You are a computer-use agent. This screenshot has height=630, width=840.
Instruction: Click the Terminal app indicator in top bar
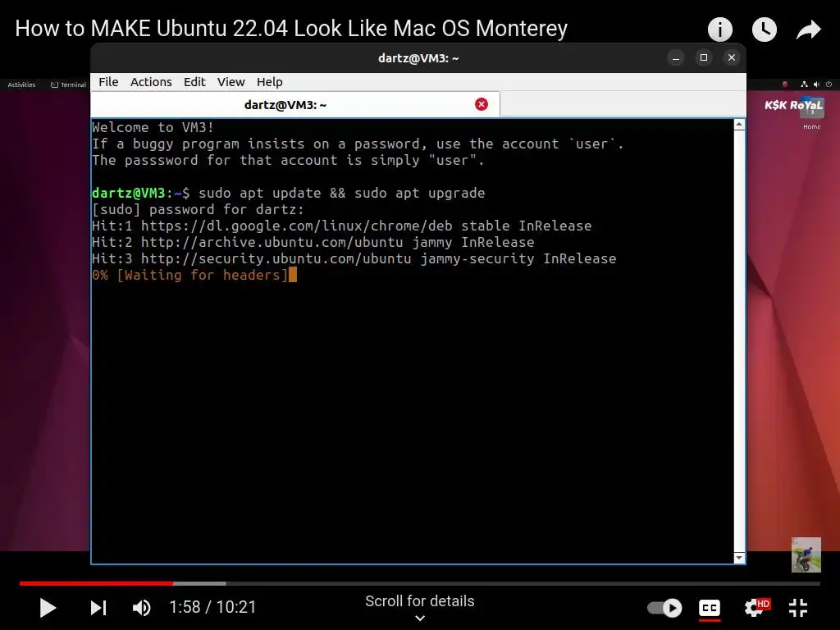pos(68,84)
